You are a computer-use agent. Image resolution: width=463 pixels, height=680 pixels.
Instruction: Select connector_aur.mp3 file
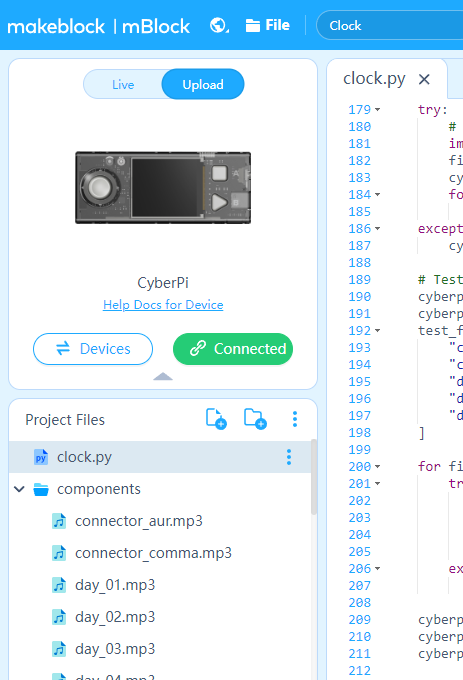click(x=160, y=521)
